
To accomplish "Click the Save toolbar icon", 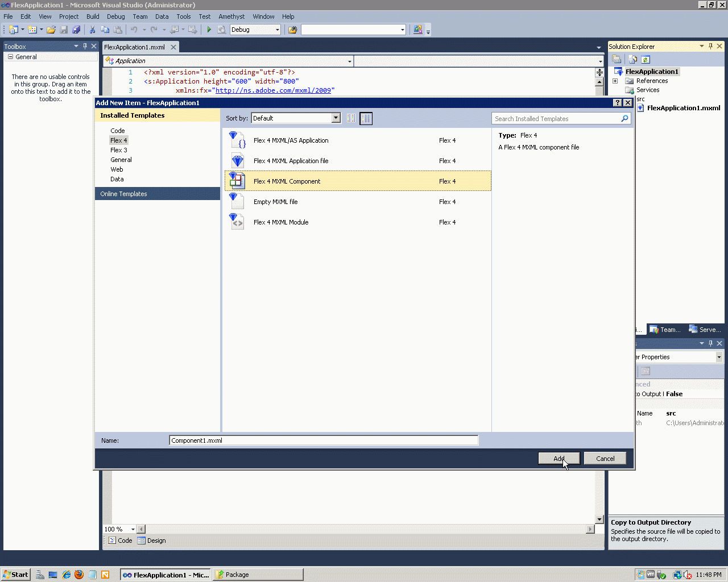I will pyautogui.click(x=64, y=30).
